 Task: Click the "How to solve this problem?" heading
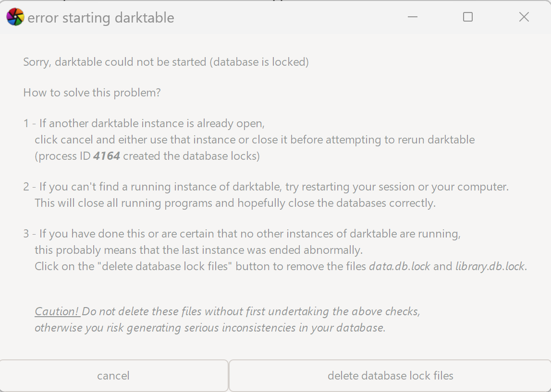coord(92,93)
